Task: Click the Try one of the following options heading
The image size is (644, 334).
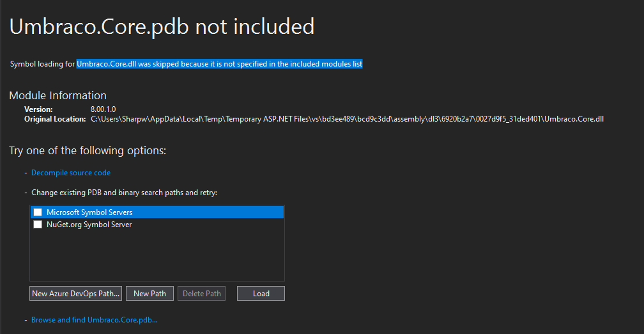Action: point(88,150)
